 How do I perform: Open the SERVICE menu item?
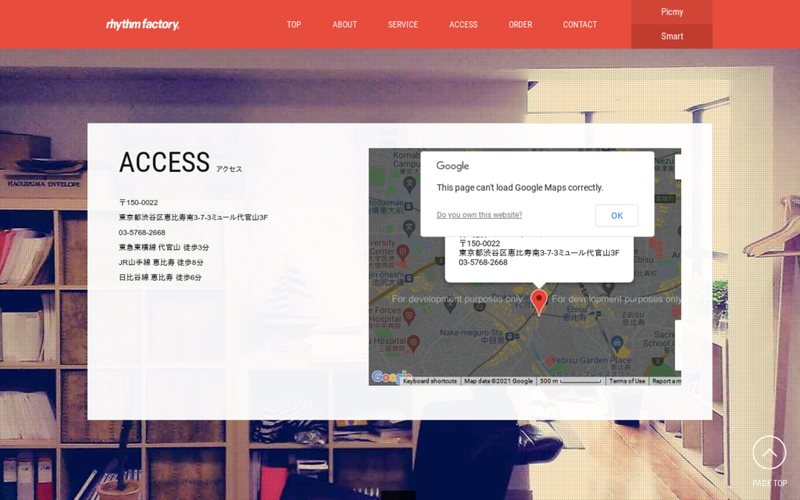(x=403, y=24)
